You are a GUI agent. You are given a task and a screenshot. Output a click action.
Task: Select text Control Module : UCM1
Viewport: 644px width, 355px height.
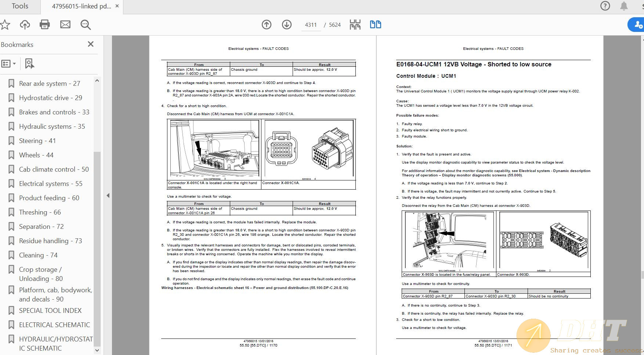click(426, 76)
